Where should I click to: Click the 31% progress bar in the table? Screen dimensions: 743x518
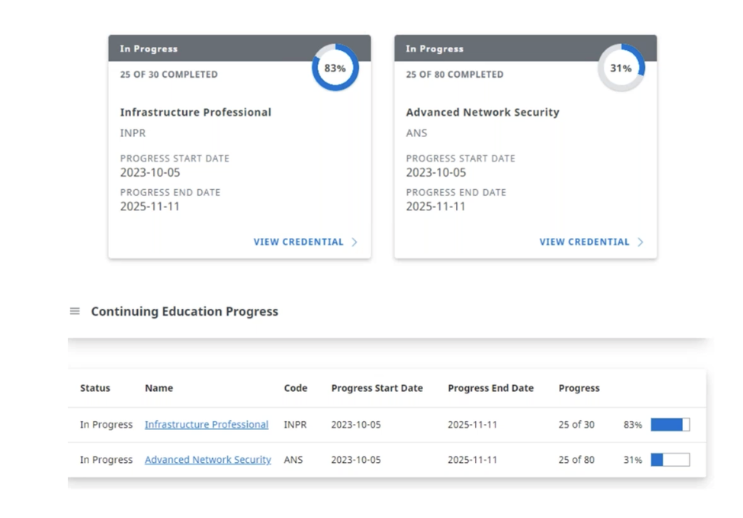(669, 460)
